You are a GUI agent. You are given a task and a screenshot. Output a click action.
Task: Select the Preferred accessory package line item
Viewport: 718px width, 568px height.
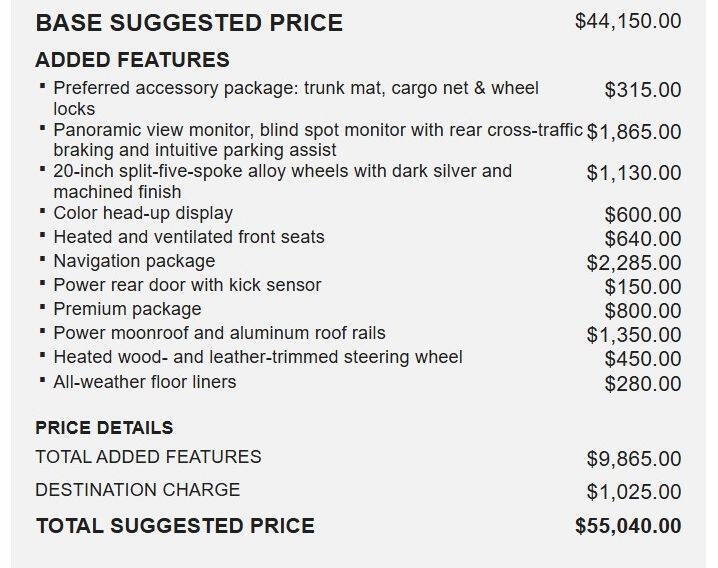(x=296, y=98)
